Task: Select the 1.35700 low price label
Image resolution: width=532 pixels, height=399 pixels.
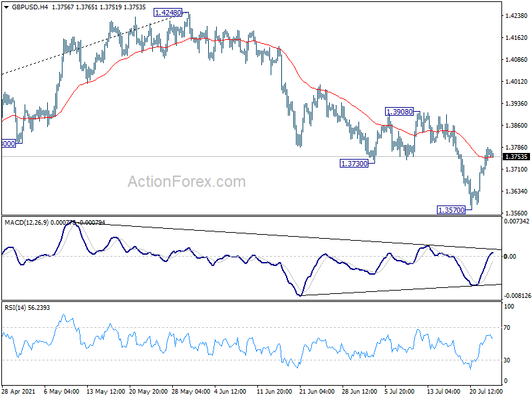Action: pyautogui.click(x=452, y=210)
